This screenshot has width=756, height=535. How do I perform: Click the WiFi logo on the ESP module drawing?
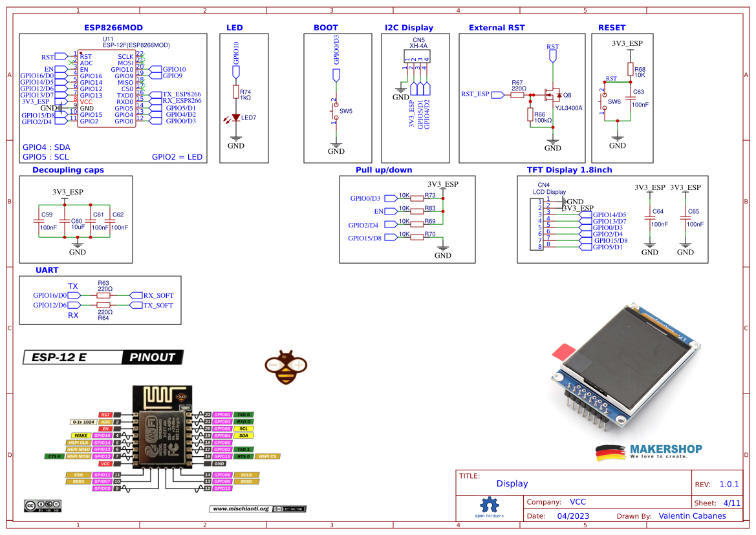coord(152,430)
